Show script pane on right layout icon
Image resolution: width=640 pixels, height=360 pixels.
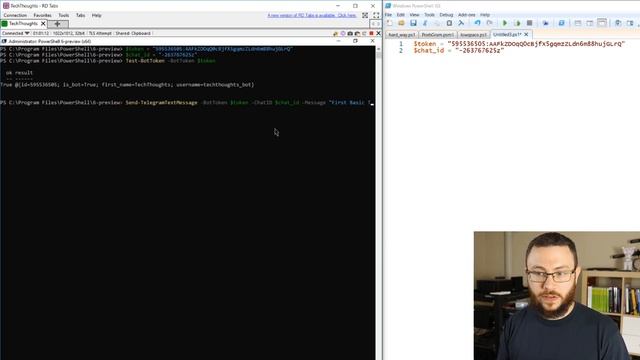[x=590, y=23]
